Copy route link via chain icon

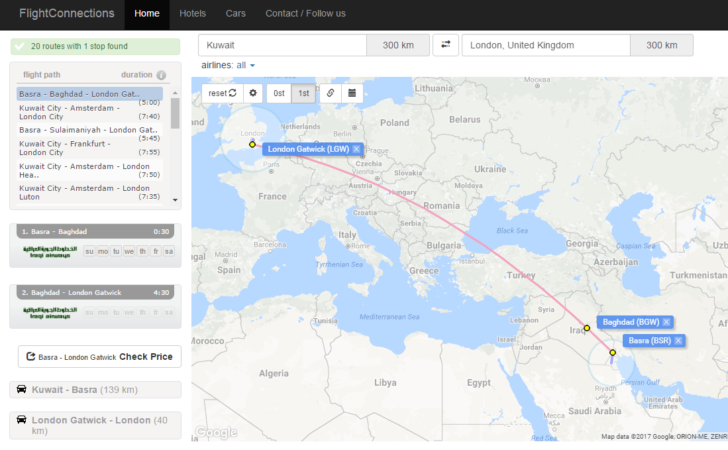[x=330, y=93]
